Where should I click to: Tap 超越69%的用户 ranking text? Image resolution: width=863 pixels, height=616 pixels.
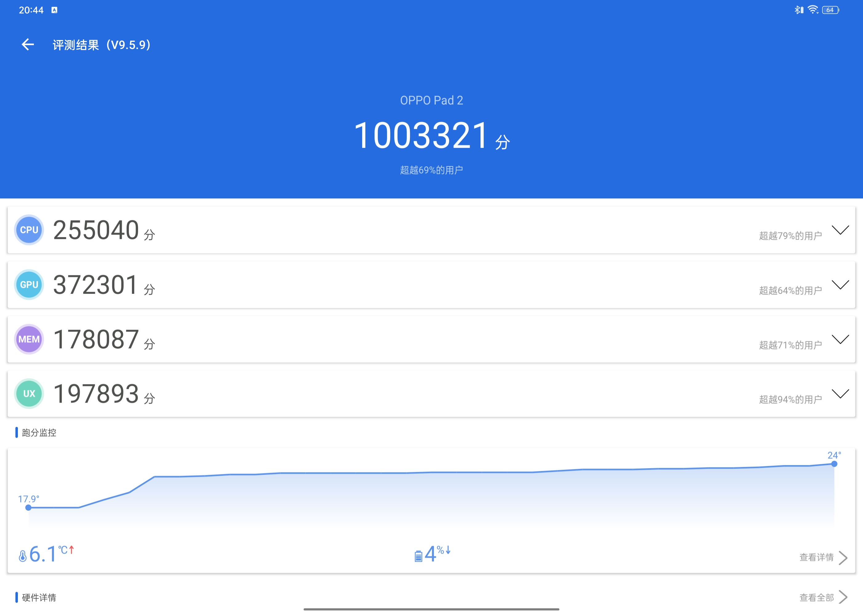tap(431, 170)
